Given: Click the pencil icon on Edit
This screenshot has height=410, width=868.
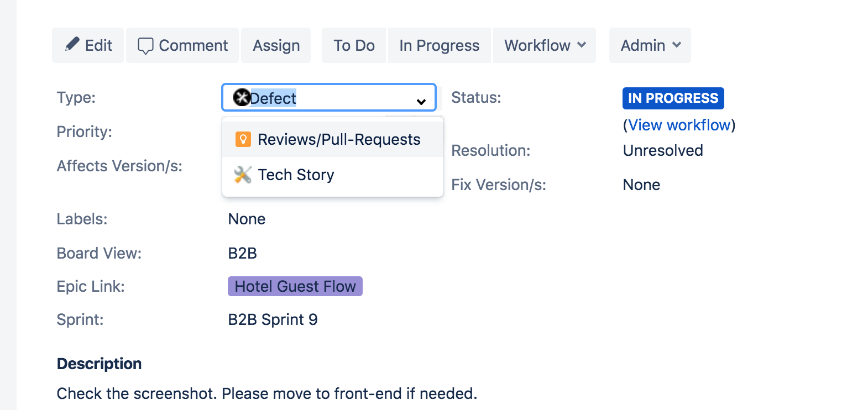Looking at the screenshot, I should point(72,44).
